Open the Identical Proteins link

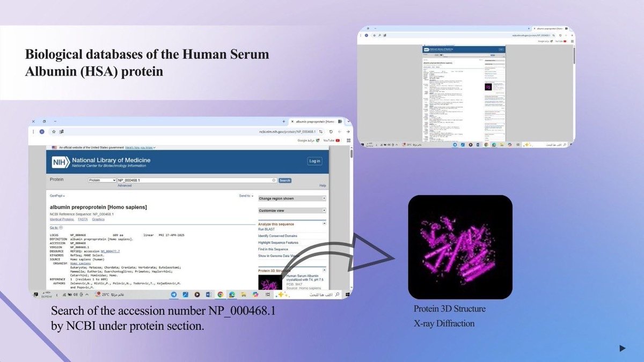coord(62,219)
